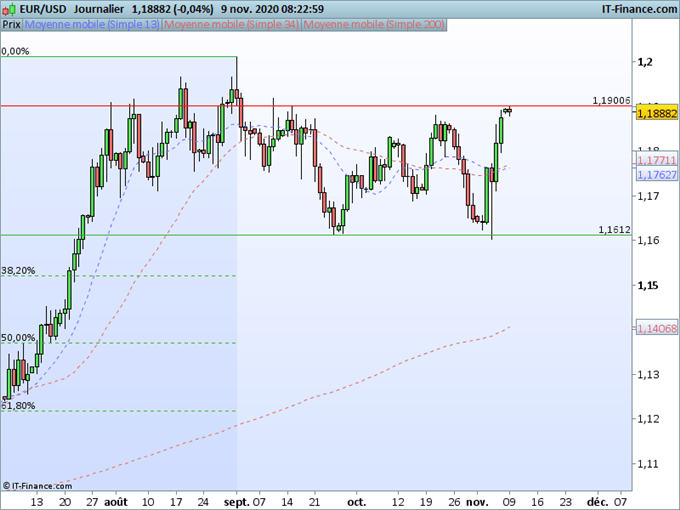The image size is (680, 510).
Task: Click the août date label on time axis
Action: pos(116,502)
